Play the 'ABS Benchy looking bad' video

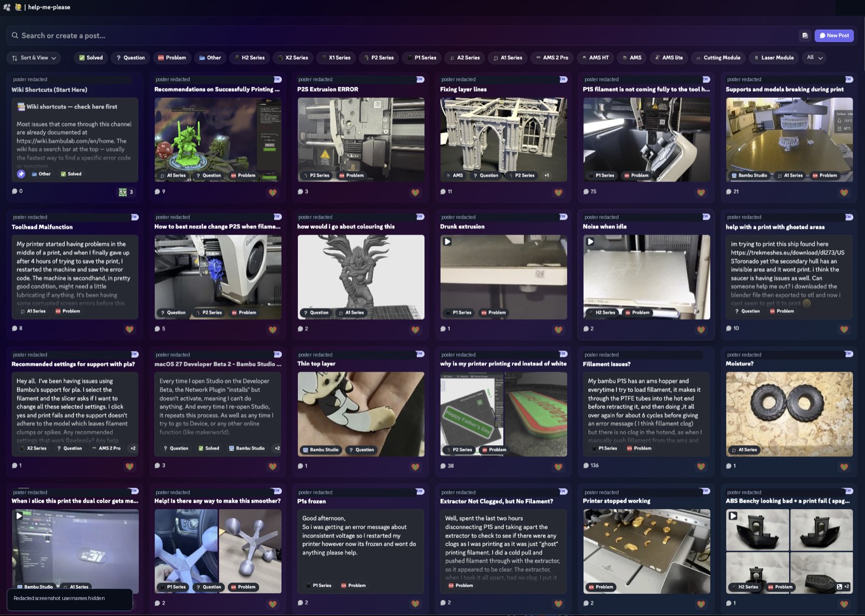click(733, 516)
